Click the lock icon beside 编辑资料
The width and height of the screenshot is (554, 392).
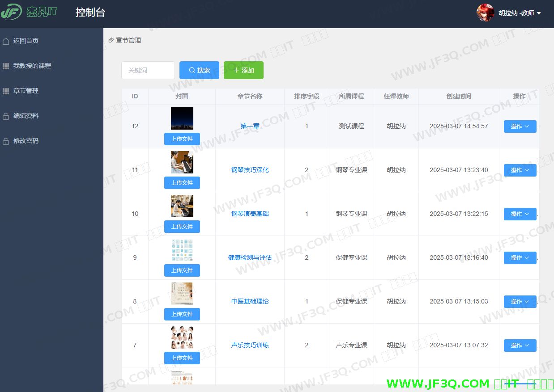click(x=6, y=116)
